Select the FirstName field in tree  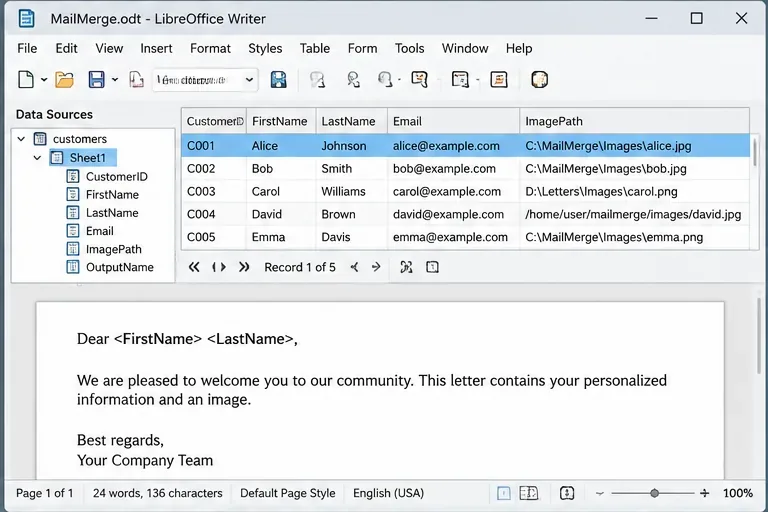[112, 195]
